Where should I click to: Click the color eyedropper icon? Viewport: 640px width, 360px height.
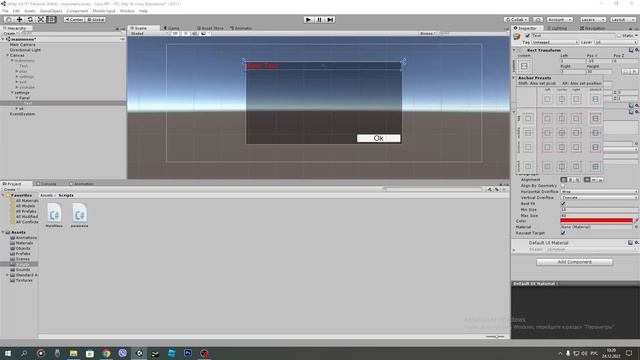coord(636,221)
